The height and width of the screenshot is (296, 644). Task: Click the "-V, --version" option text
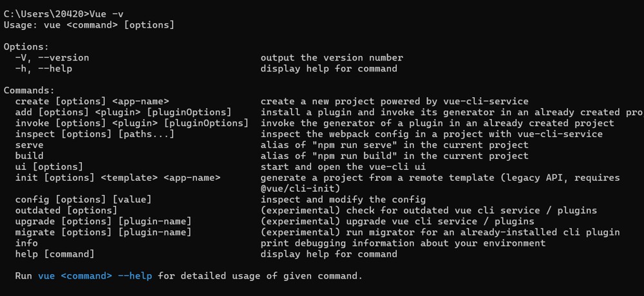(x=52, y=58)
